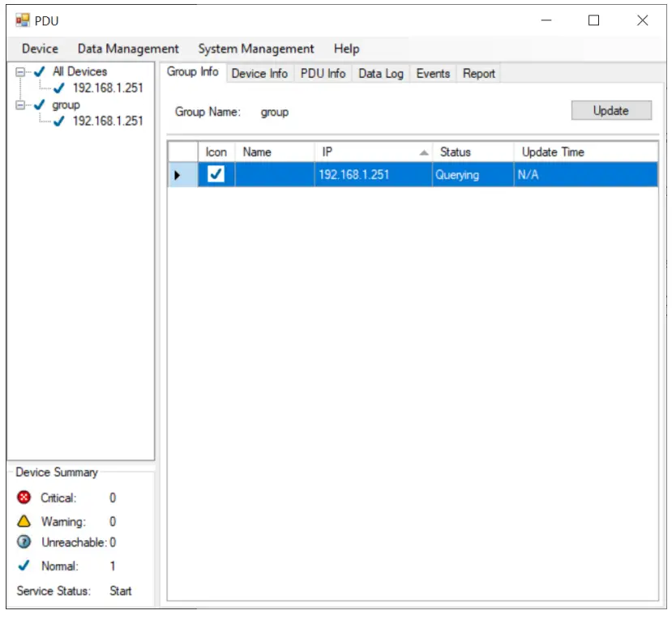The height and width of the screenshot is (619, 672).
Task: Click the IP column sort arrow
Action: coord(424,152)
